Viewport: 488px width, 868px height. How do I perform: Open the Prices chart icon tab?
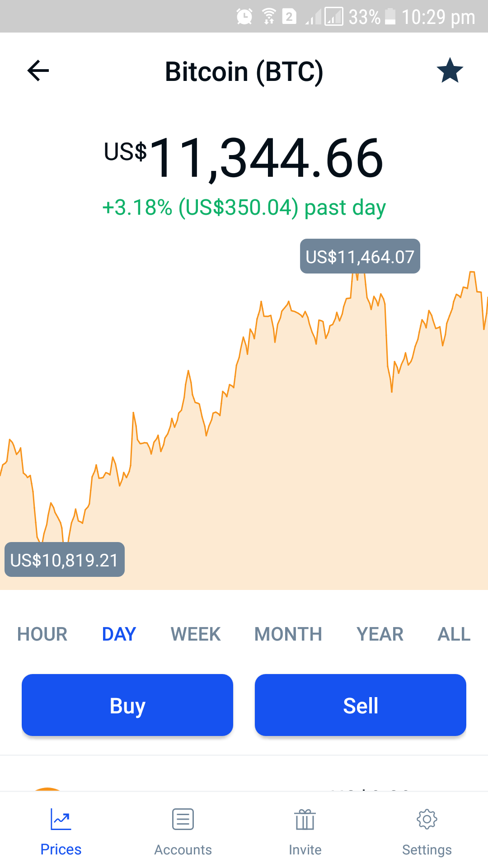(61, 819)
